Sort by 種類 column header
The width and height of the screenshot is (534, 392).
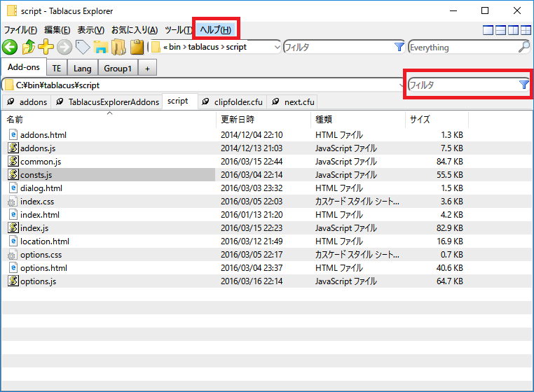[x=358, y=120]
